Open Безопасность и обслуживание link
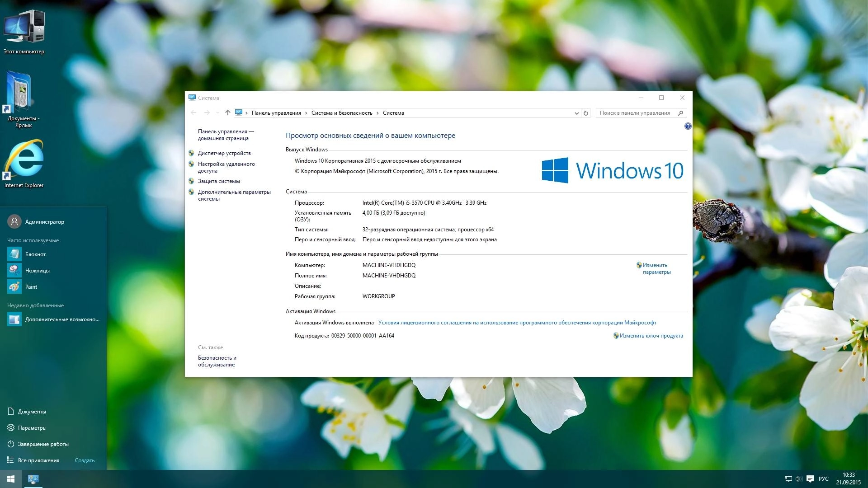The width and height of the screenshot is (868, 488). (217, 361)
